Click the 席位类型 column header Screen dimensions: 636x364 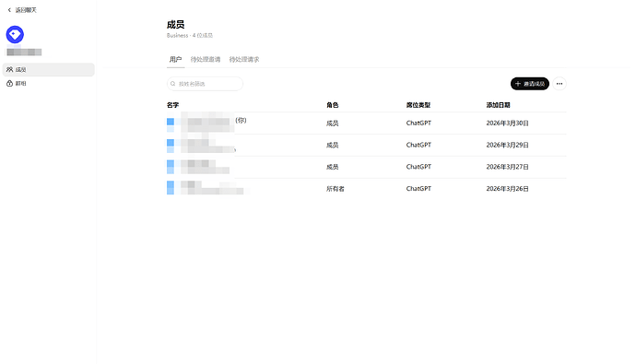[418, 105]
